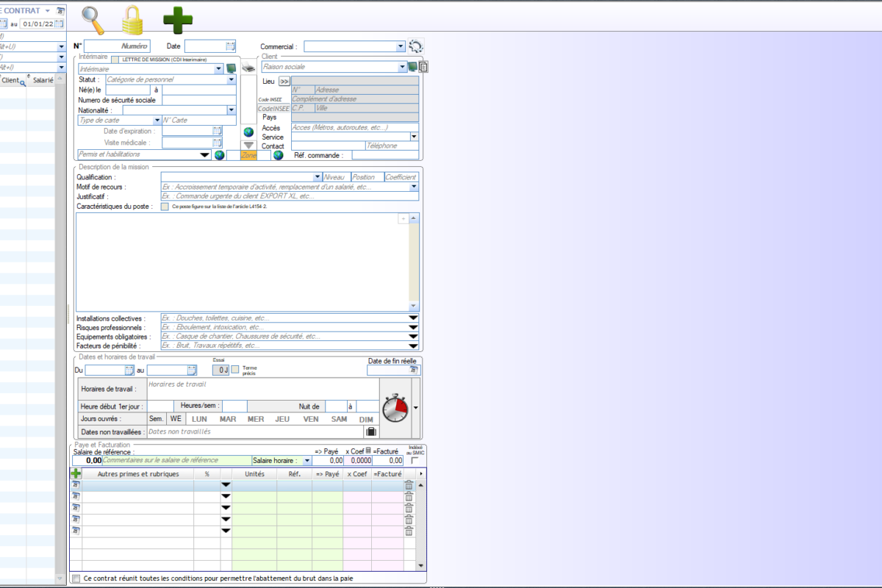
Task: Check the Lettre de mission checkbox
Action: tap(115, 60)
